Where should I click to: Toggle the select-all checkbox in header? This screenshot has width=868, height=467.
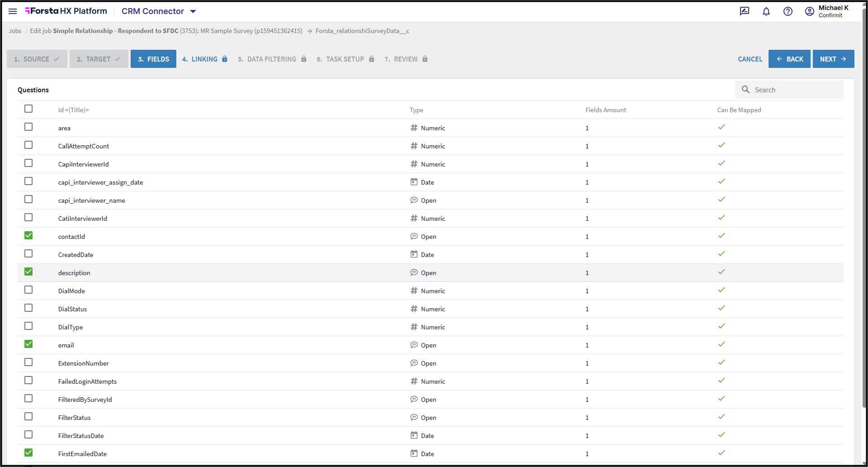point(28,109)
